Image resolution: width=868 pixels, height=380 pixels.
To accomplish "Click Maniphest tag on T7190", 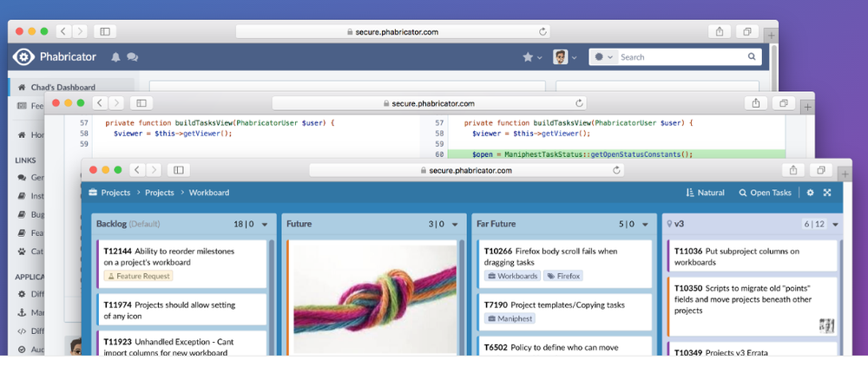I will [510, 318].
